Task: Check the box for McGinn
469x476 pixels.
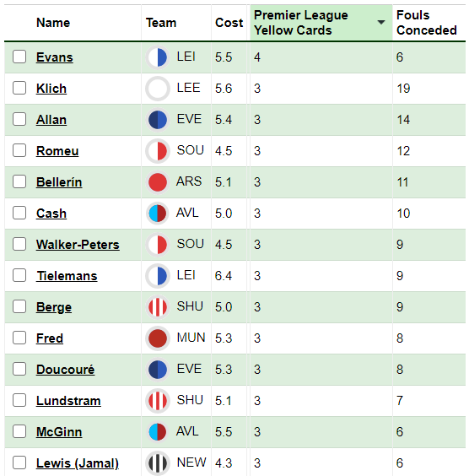Action: (x=19, y=431)
